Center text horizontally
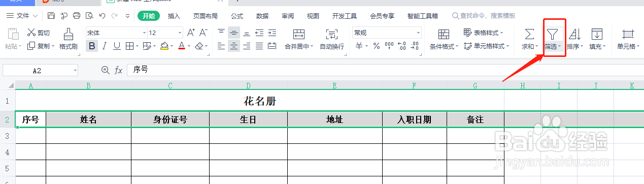The width and height of the screenshot is (644, 184). point(233,46)
